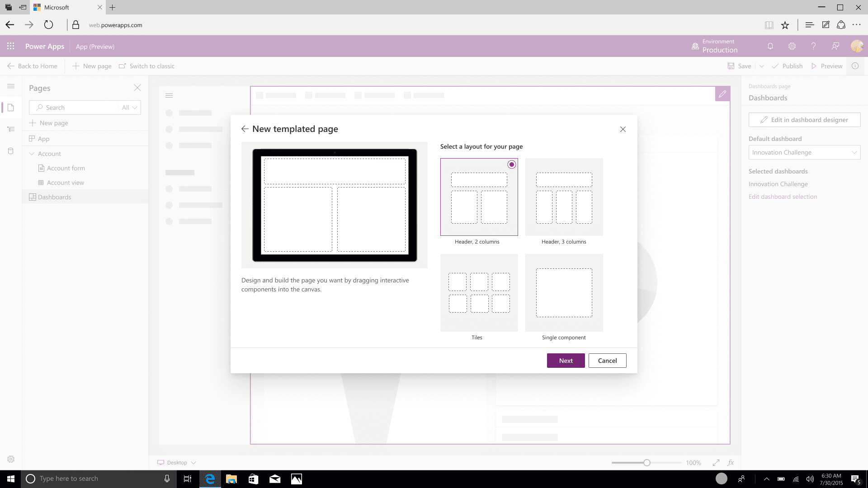Click the Edit dashboard selection link
The width and height of the screenshot is (868, 488).
click(x=783, y=197)
